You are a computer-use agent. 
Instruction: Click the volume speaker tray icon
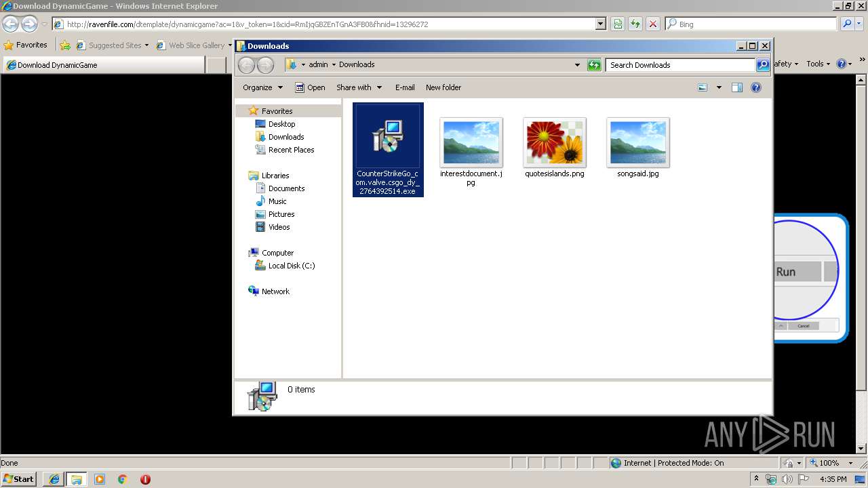787,479
